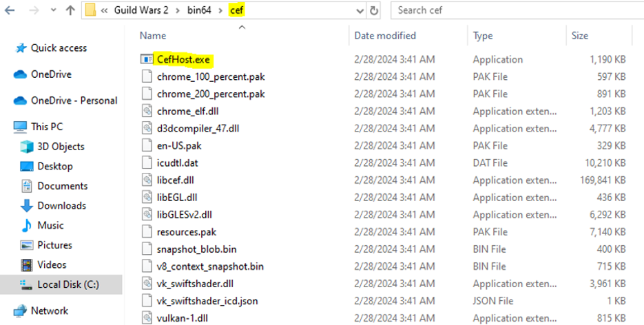Image resolution: width=644 pixels, height=325 pixels.
Task: Open Quick access in navigation pane
Action: coord(59,48)
